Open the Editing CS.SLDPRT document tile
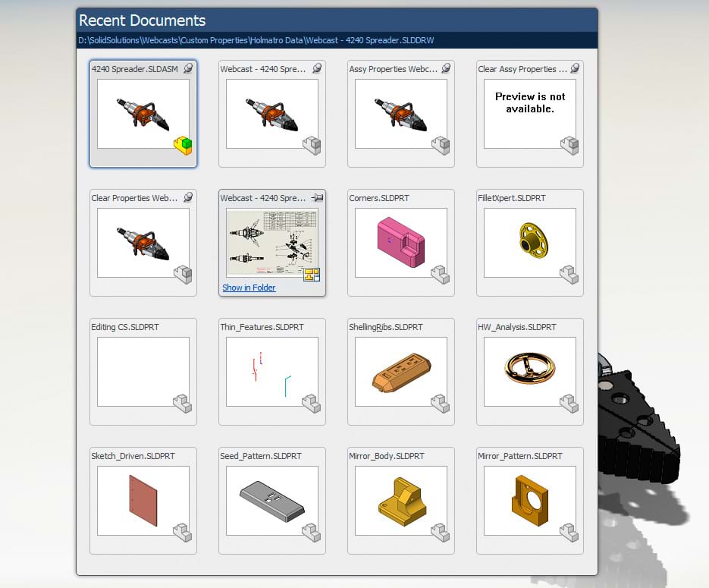This screenshot has width=709, height=588. click(x=143, y=372)
